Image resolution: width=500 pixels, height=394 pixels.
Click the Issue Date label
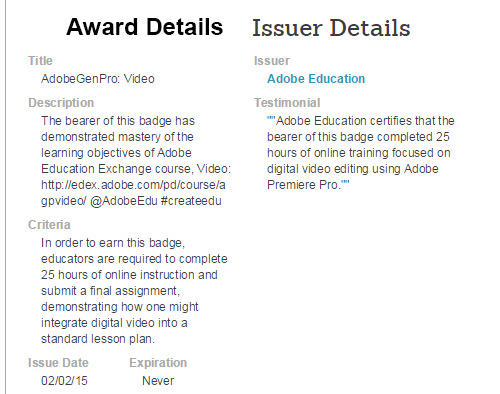pos(58,363)
